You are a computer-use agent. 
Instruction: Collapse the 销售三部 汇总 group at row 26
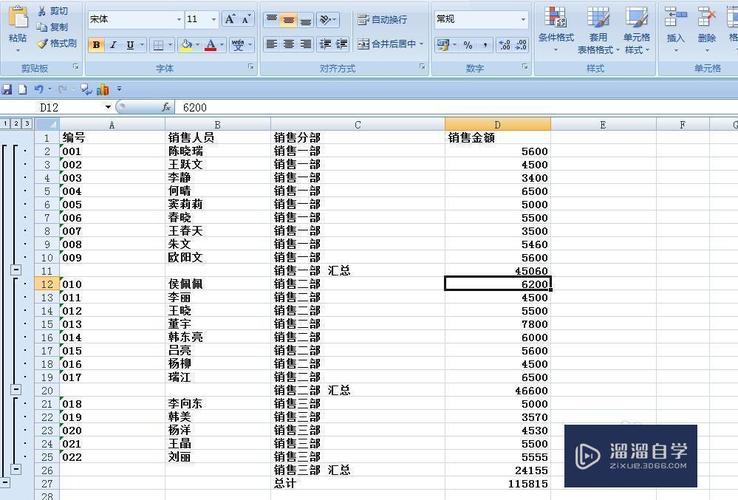tap(16, 469)
